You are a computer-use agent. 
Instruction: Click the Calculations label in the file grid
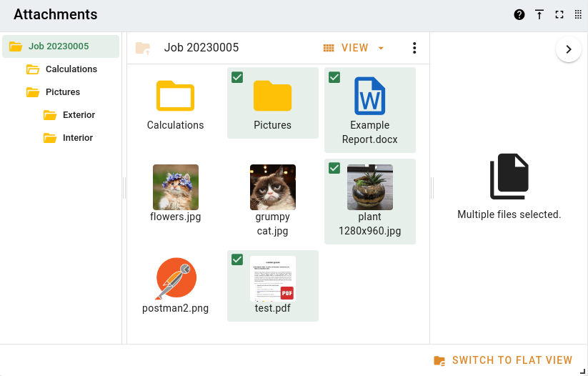pos(175,125)
